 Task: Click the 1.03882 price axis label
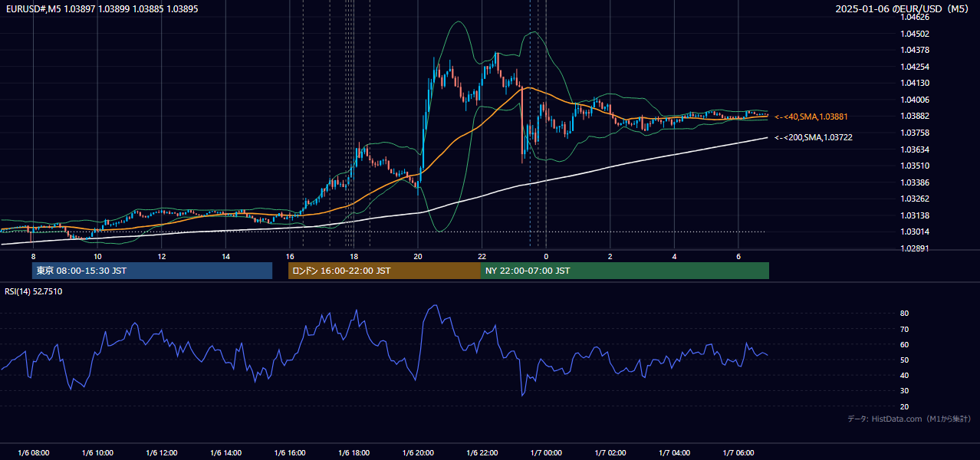(x=915, y=117)
